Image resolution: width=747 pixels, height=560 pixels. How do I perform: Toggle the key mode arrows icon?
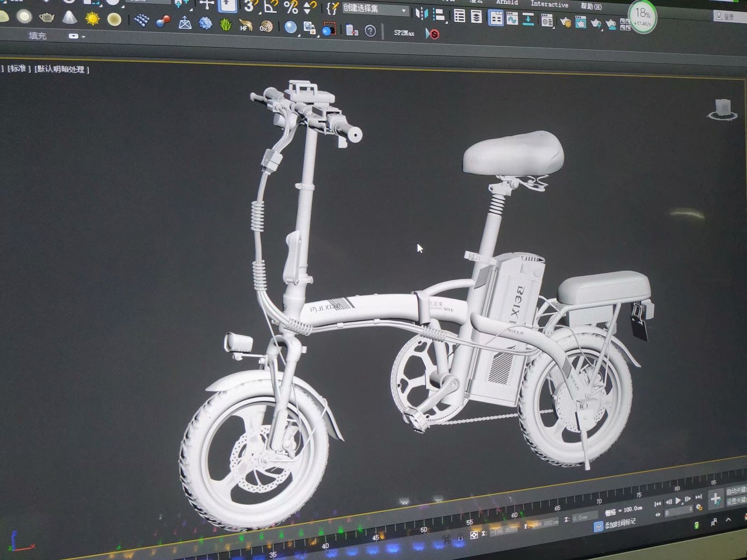point(658,514)
